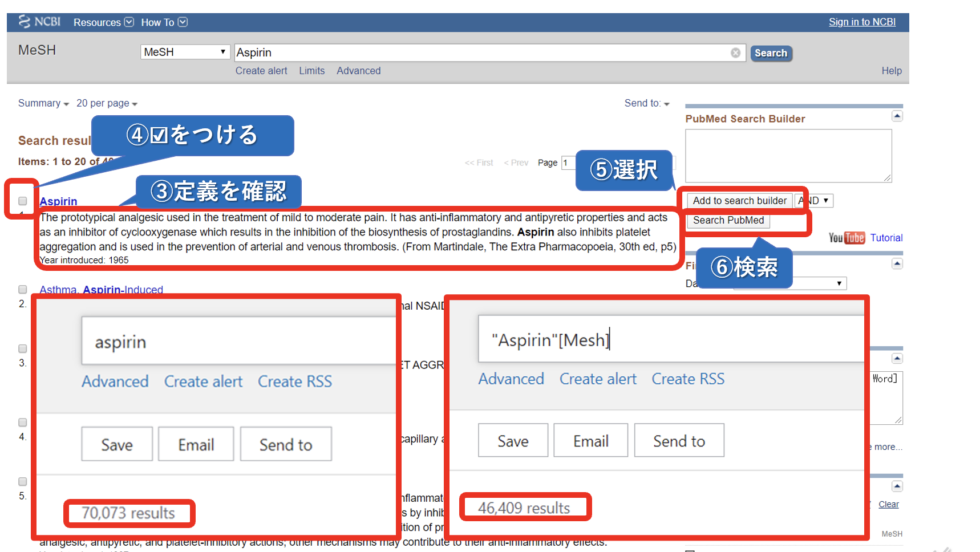Open the Summary display dropdown
The height and width of the screenshot is (552, 980).
click(x=43, y=103)
